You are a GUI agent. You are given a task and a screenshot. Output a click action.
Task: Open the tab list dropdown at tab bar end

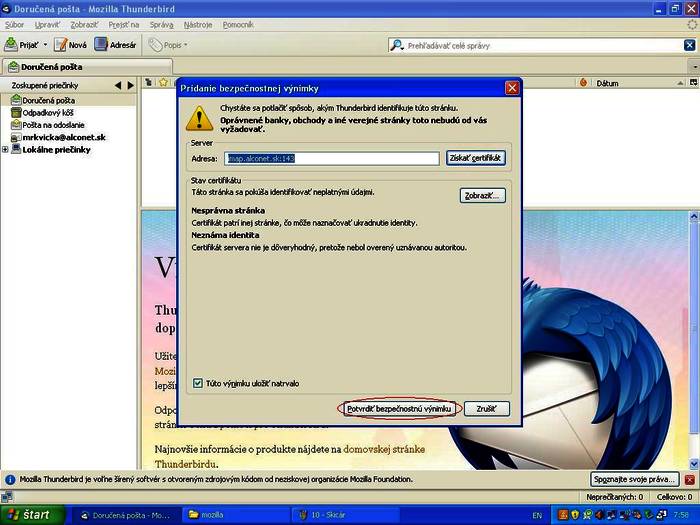point(694,67)
